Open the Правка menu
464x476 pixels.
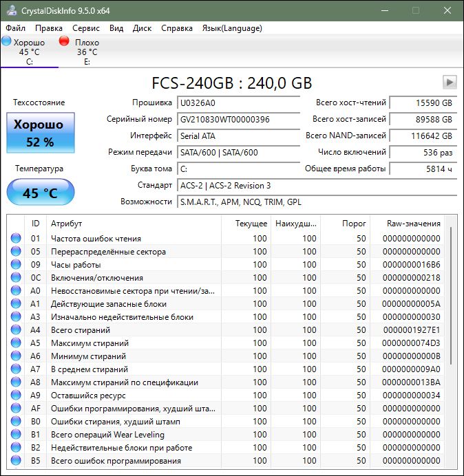coord(49,28)
